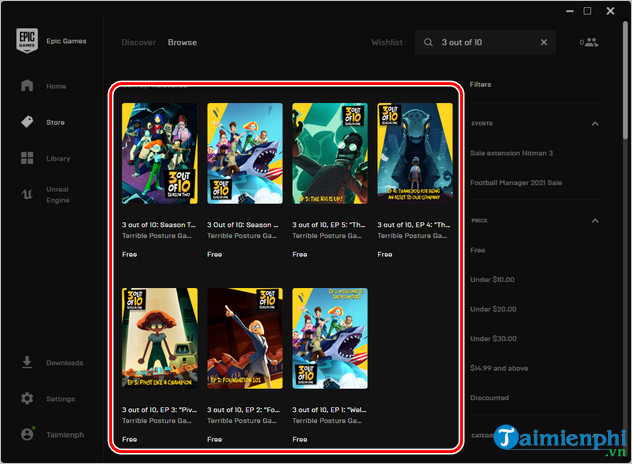This screenshot has height=464, width=632.
Task: Select the Under $10.00 price filter
Action: click(492, 279)
